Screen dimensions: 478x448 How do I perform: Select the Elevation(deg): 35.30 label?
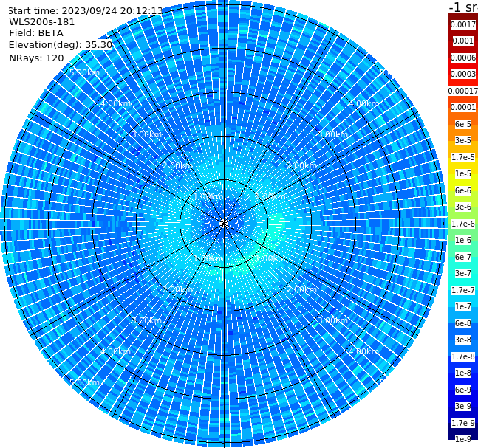pos(61,45)
